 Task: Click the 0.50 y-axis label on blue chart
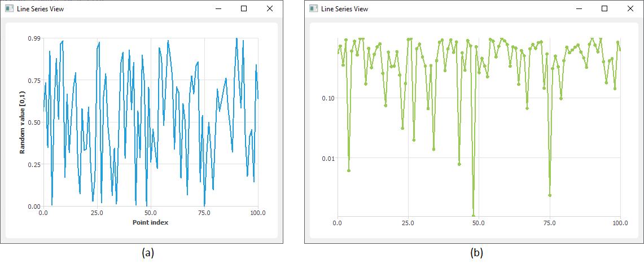33,122
